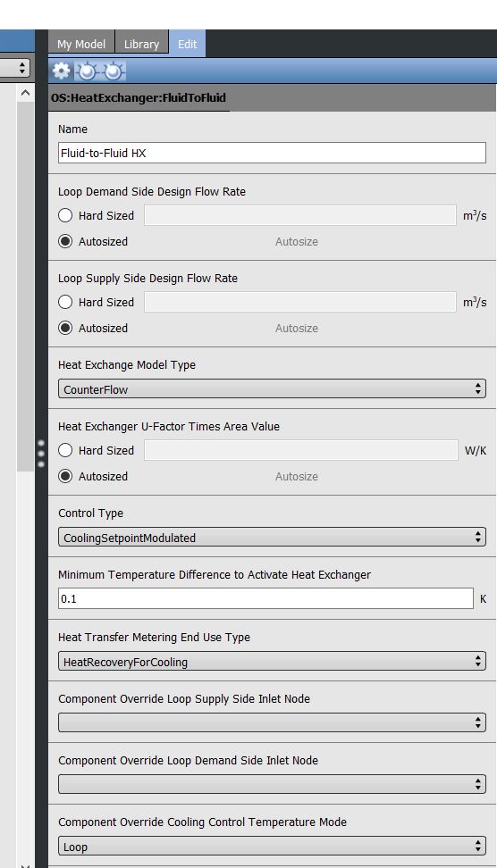The width and height of the screenshot is (497, 868).
Task: Choose Autosized for Loop Demand Side Flow Rate
Action: click(65, 241)
